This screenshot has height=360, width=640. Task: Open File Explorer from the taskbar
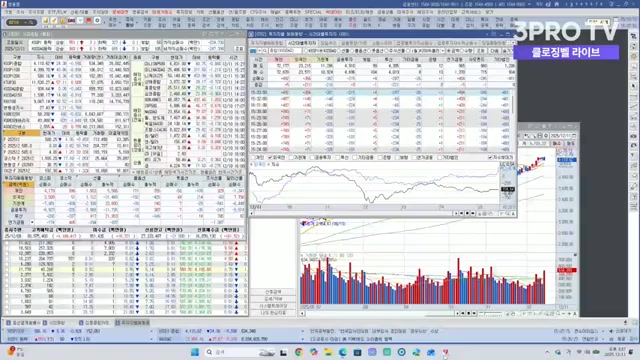click(328, 352)
